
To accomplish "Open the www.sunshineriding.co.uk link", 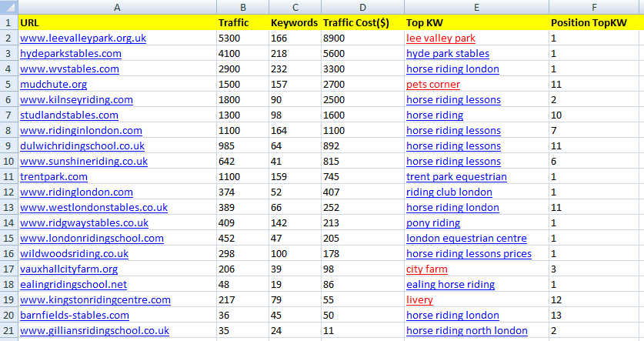I will pos(84,162).
